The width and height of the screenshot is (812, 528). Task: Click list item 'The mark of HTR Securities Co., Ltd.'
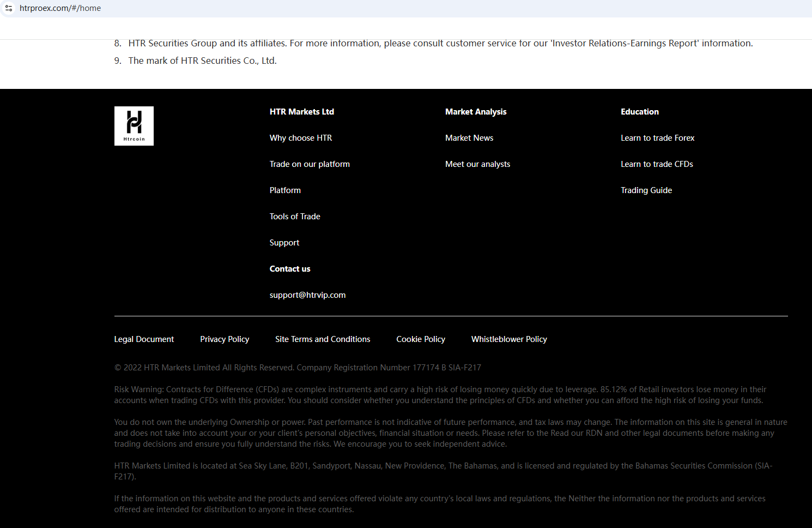click(202, 61)
